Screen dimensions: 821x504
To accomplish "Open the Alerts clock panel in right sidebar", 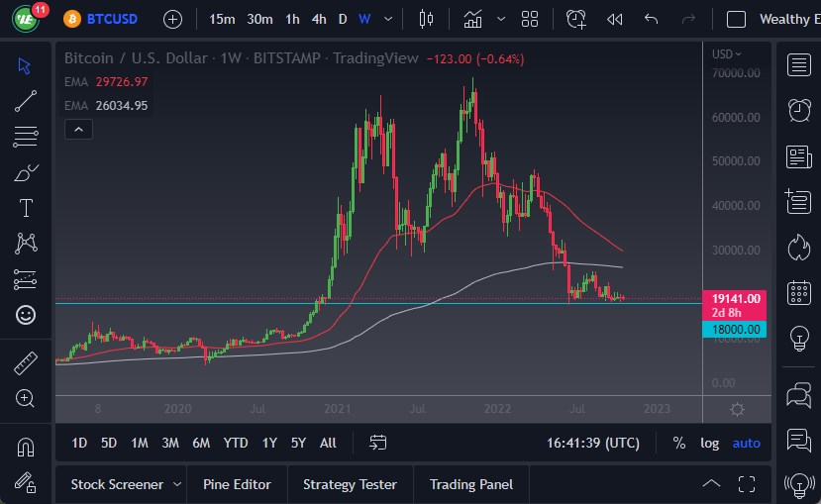I will pyautogui.click(x=798, y=110).
